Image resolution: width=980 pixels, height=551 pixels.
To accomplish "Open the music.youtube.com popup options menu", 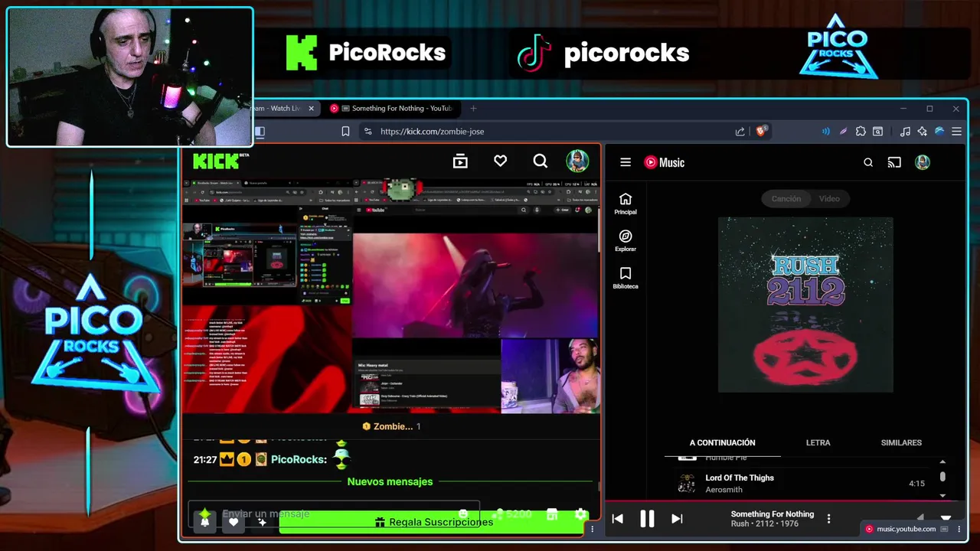I will click(959, 529).
